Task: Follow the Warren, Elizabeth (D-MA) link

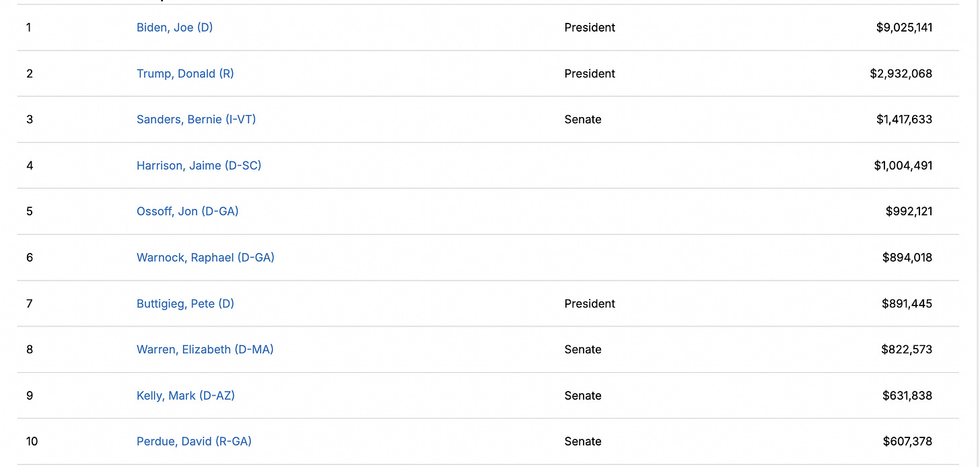Action: pos(205,349)
